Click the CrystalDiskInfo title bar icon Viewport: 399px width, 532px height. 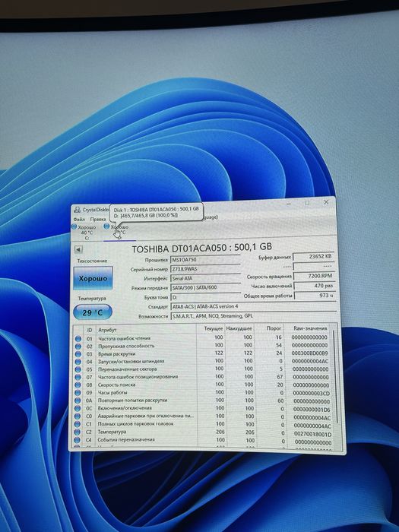78,210
